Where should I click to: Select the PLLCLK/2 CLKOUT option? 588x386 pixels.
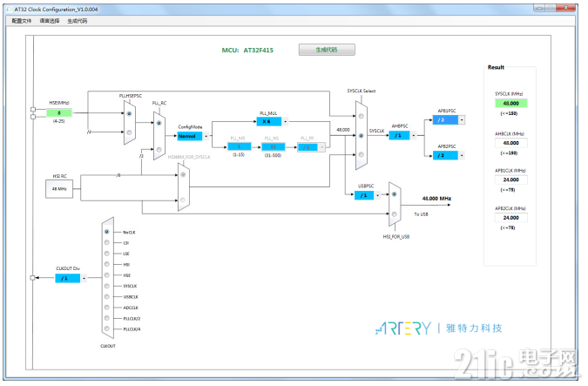pyautogui.click(x=107, y=318)
